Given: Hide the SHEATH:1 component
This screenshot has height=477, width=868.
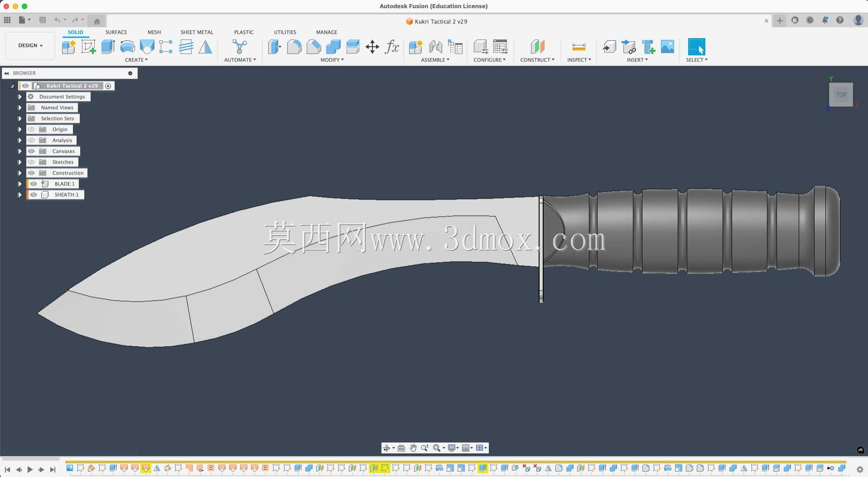Looking at the screenshot, I should 34,195.
